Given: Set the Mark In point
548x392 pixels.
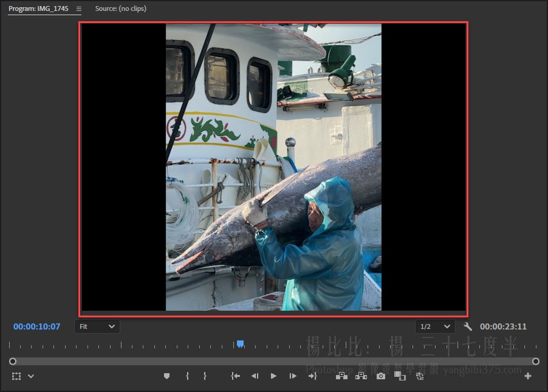Looking at the screenshot, I should 187,376.
